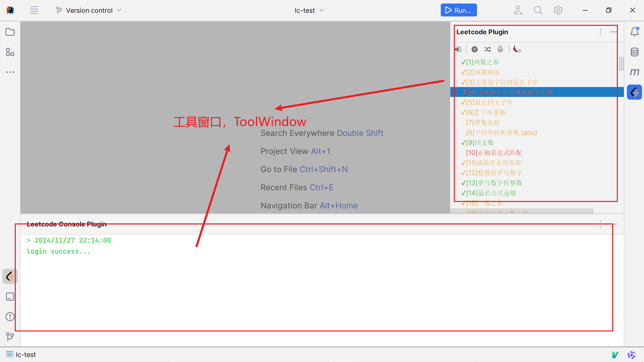Click the Leetcode Plugin panel title
This screenshot has width=644, height=362.
482,32
